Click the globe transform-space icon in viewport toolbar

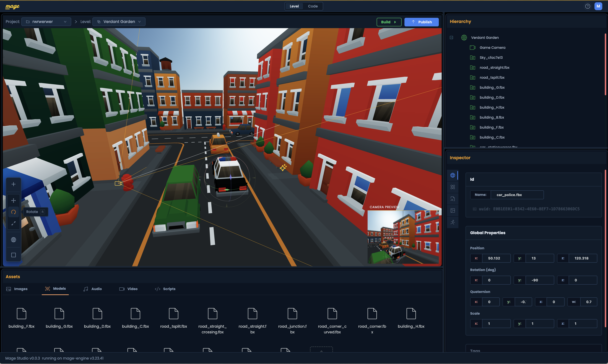(14, 240)
